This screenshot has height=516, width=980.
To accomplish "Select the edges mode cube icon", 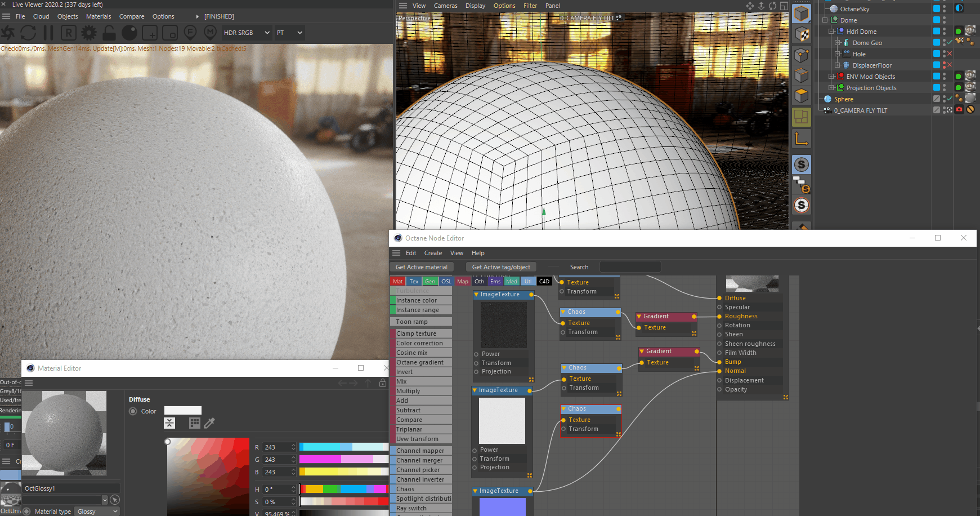I will click(x=802, y=75).
